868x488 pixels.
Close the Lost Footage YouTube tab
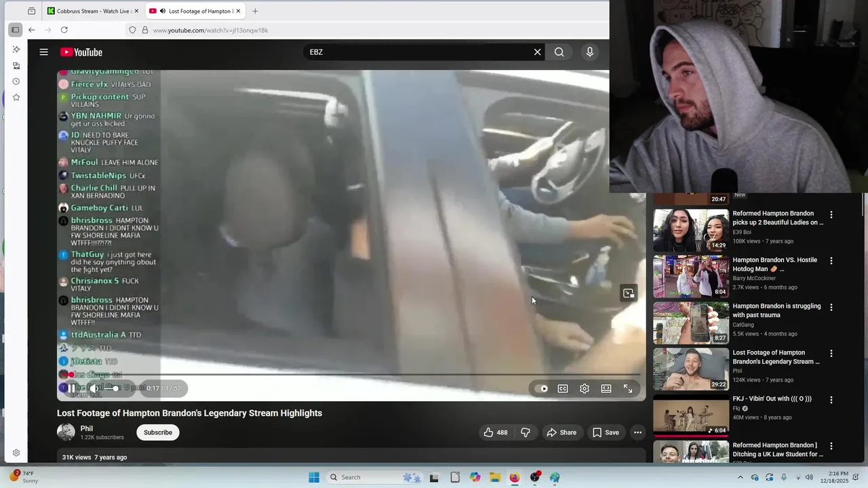click(238, 11)
